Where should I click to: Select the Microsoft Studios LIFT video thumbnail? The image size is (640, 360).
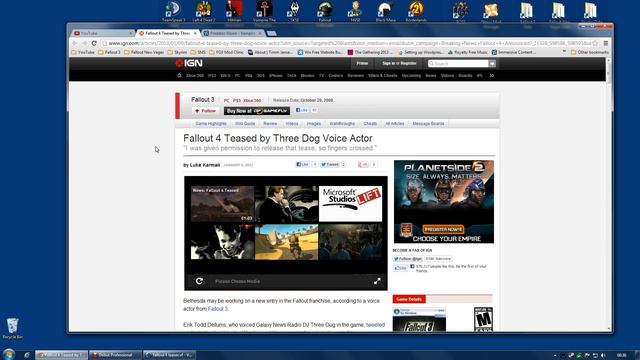[350, 204]
